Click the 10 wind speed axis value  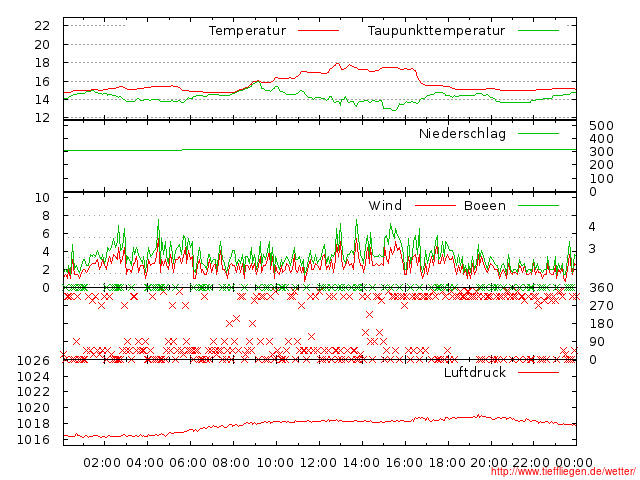tap(42, 198)
